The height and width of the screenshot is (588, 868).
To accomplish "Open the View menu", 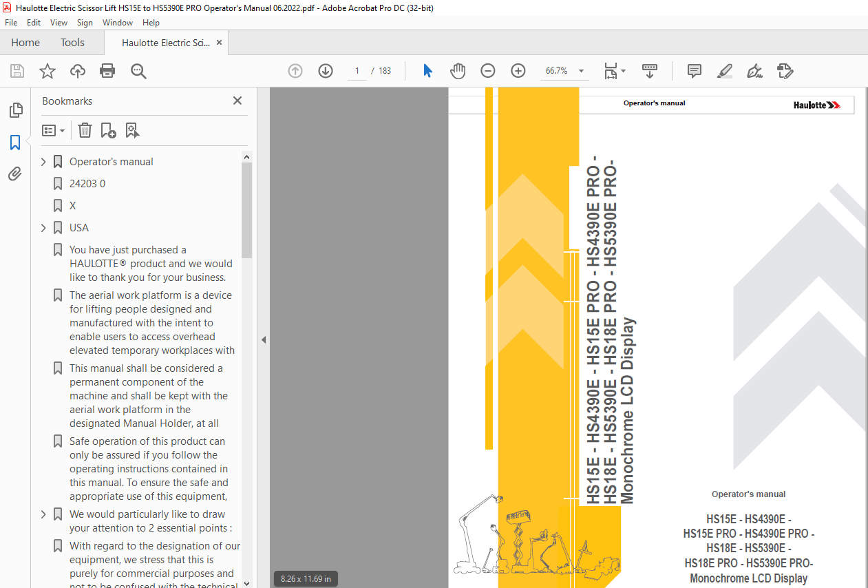I will tap(59, 23).
